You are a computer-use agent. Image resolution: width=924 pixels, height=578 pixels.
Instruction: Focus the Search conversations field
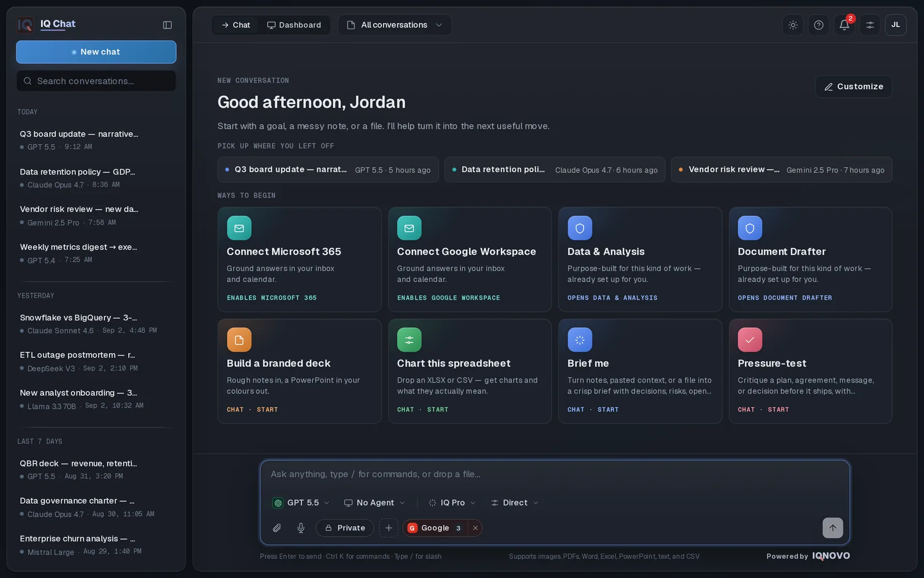[x=96, y=81]
